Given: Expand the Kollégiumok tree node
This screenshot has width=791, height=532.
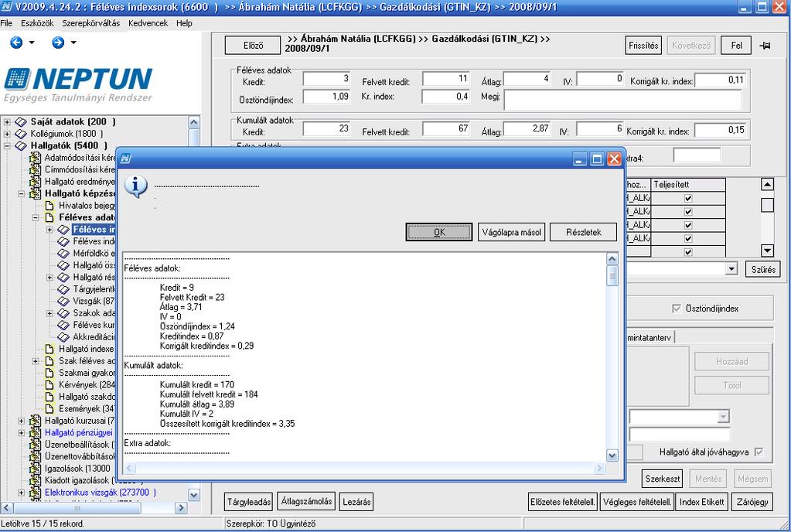Looking at the screenshot, I should click(7, 134).
